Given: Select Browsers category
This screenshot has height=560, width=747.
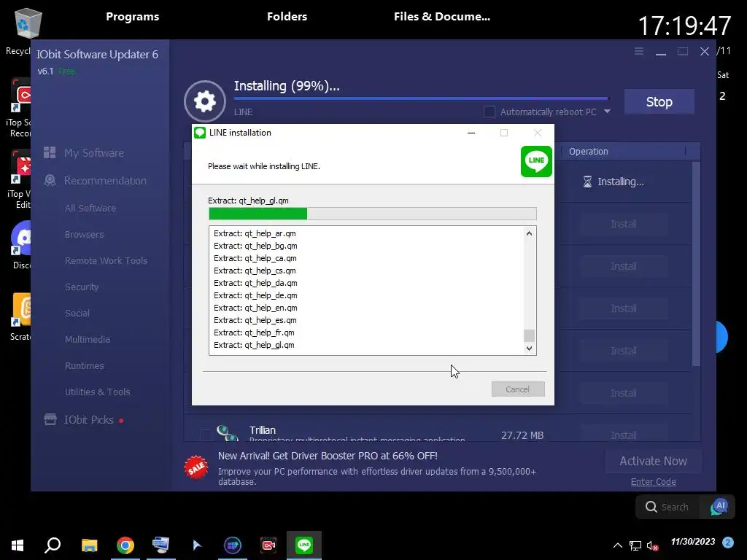Looking at the screenshot, I should [x=85, y=234].
